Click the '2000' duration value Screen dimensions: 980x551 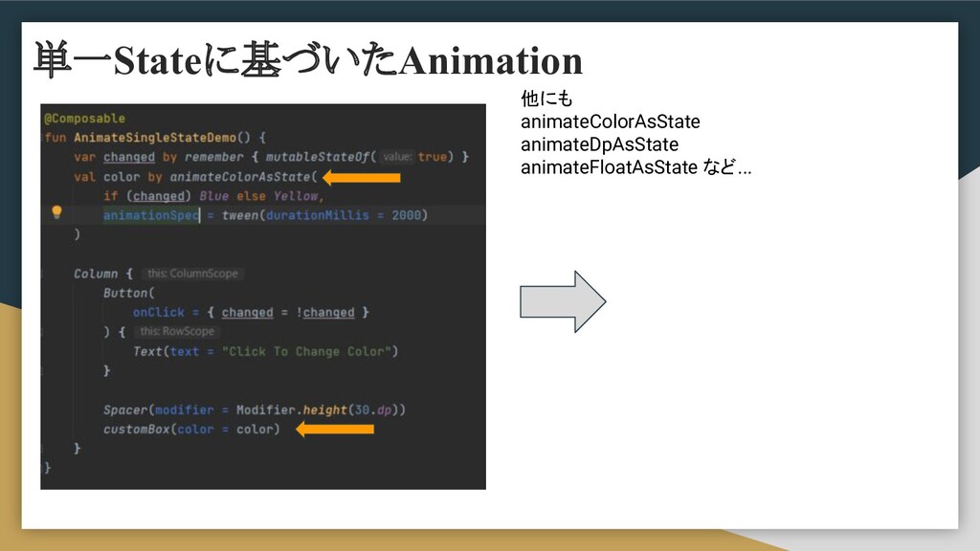click(x=406, y=215)
